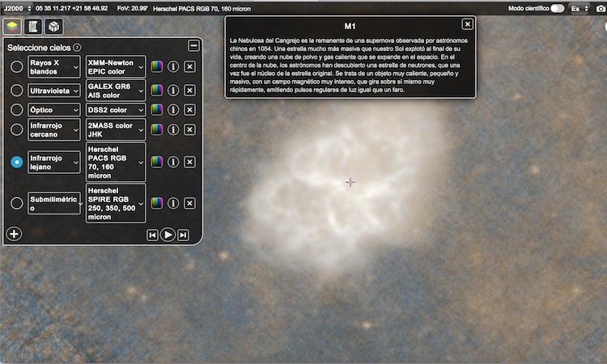Image resolution: width=607 pixels, height=364 pixels.
Task: Expand the 2MASS color JHK survey dropdown
Action: pos(116,129)
